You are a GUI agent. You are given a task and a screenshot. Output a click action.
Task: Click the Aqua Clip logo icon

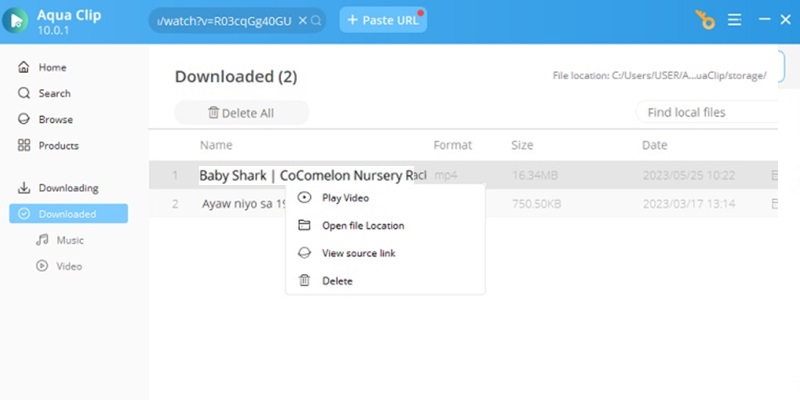[x=15, y=20]
